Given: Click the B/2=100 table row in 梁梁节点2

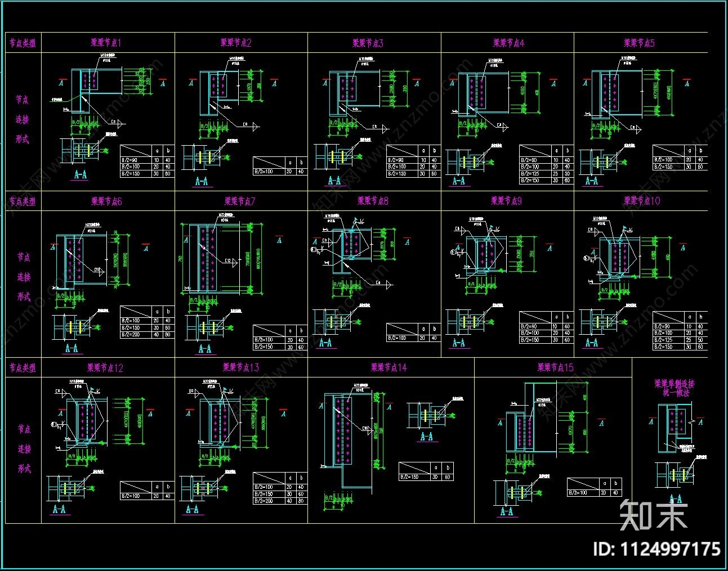Looking at the screenshot, I should (280, 171).
